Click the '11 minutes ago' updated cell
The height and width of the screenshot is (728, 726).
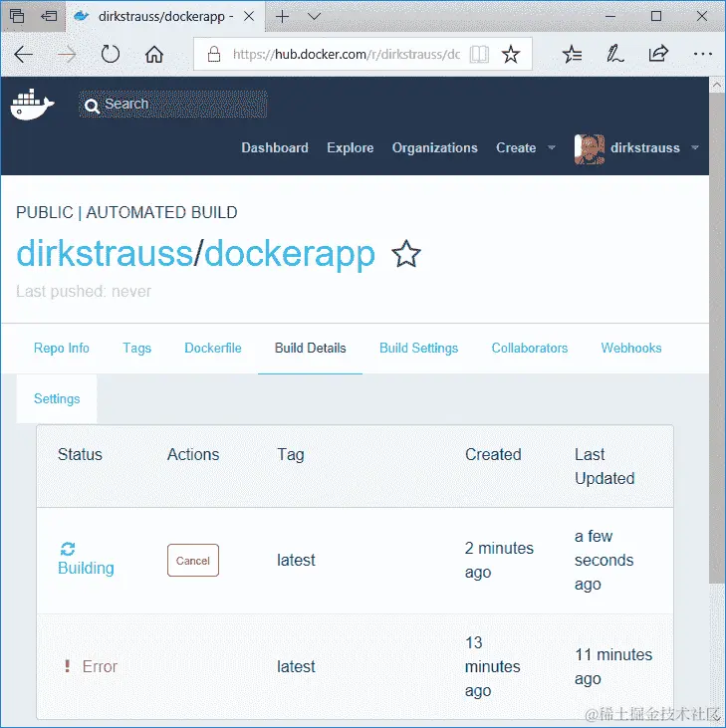(x=613, y=666)
